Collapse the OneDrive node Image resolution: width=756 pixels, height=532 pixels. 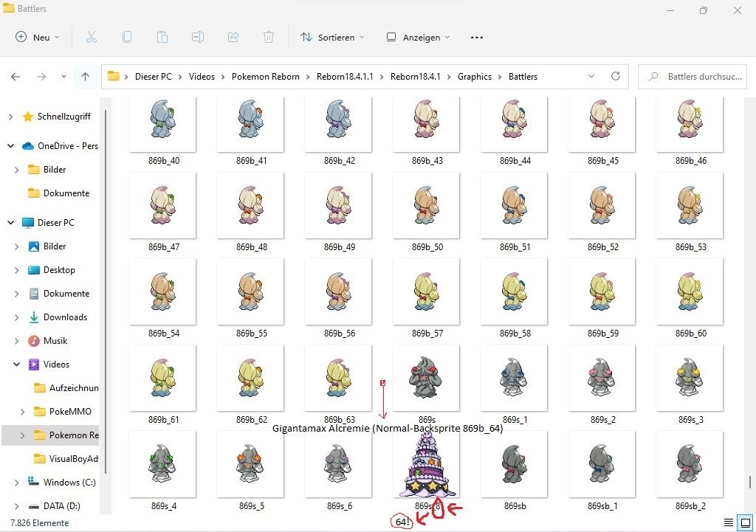pyautogui.click(x=10, y=146)
